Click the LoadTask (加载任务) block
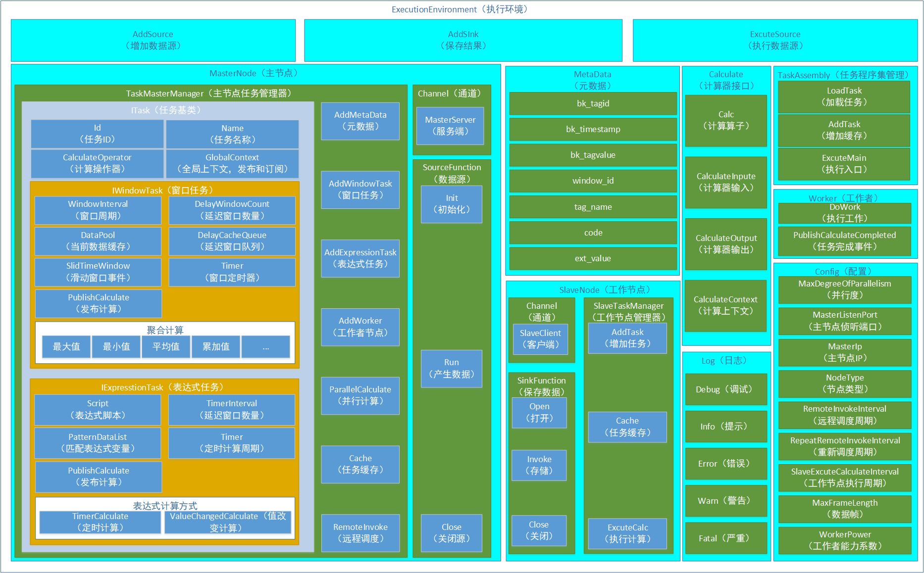Screen dimensions: 924x573 [844, 96]
